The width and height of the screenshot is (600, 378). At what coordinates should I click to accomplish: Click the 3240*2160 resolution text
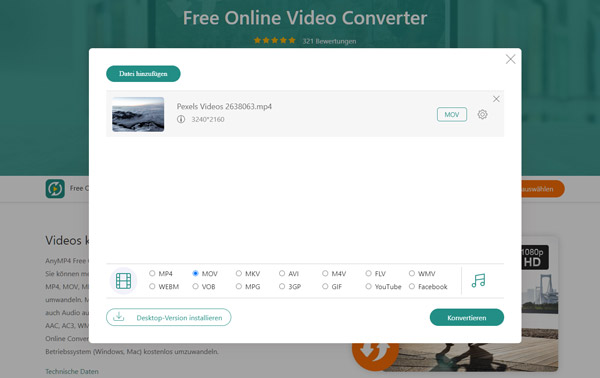pos(208,119)
